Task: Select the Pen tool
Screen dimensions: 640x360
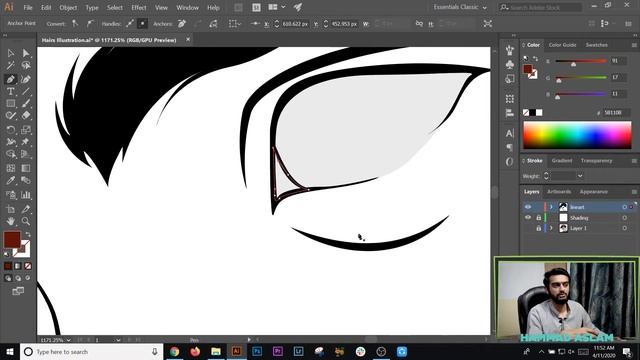Action: click(11, 79)
